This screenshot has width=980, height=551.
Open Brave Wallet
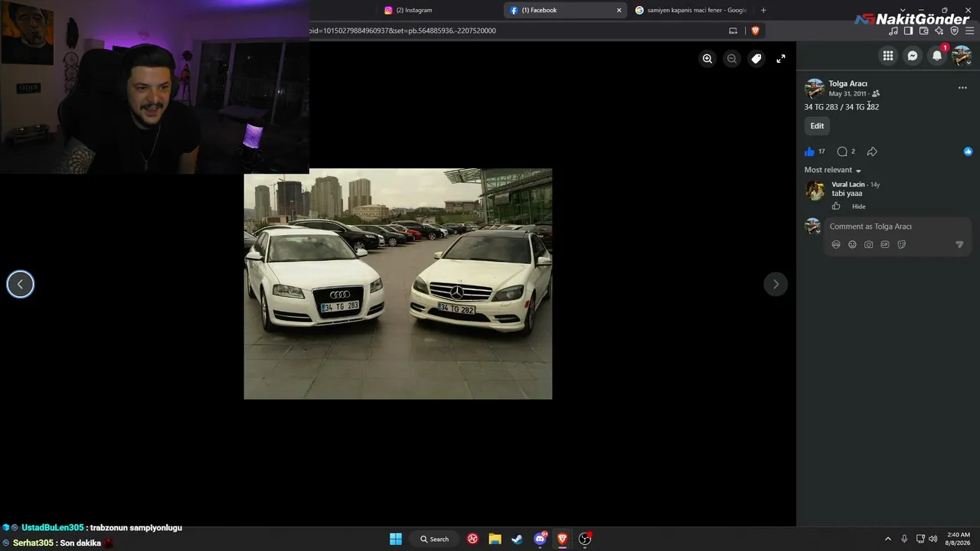click(x=924, y=31)
